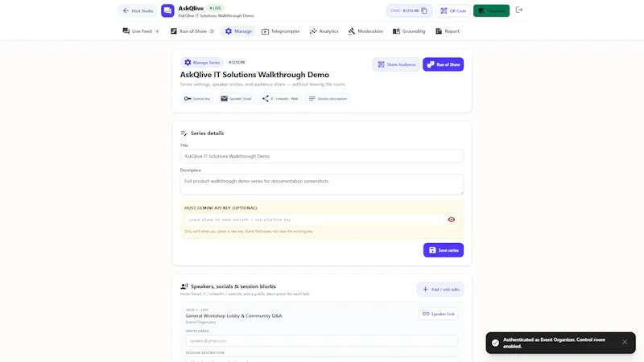This screenshot has width=644, height=362.
Task: Click the Run of Show count badge 3
Action: (212, 31)
